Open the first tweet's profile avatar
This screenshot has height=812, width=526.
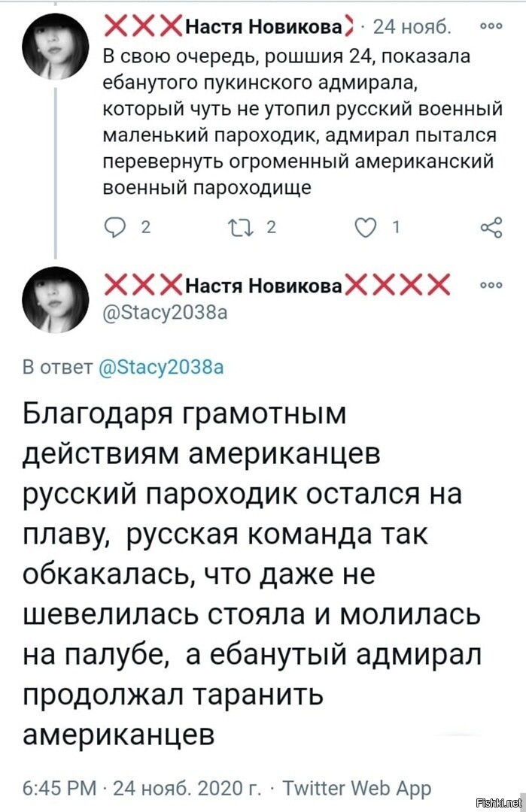pos(55,46)
